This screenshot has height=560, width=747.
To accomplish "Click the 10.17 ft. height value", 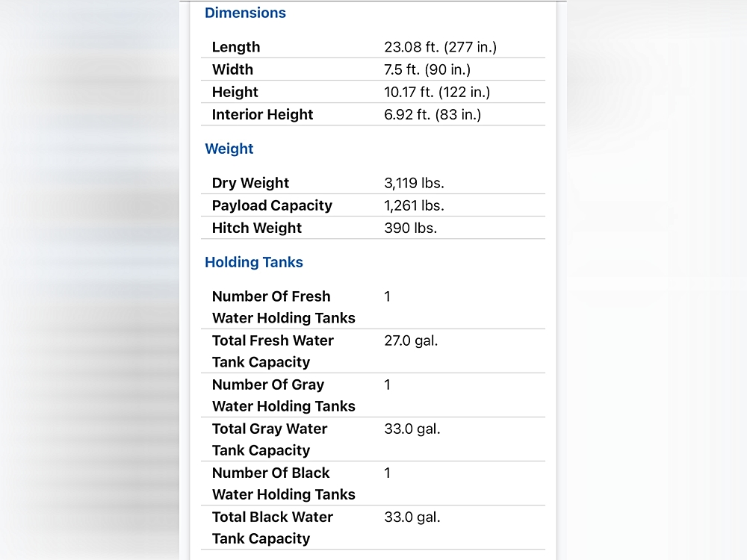I will [437, 92].
